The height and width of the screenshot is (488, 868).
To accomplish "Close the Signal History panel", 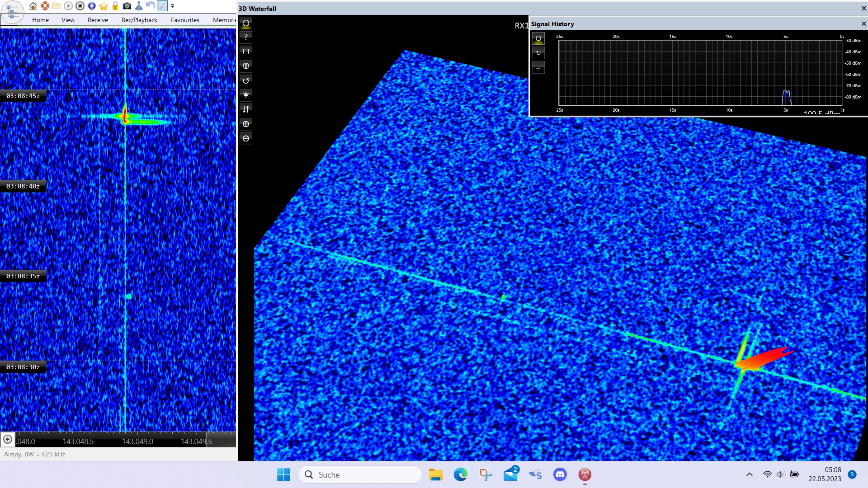I will point(863,24).
